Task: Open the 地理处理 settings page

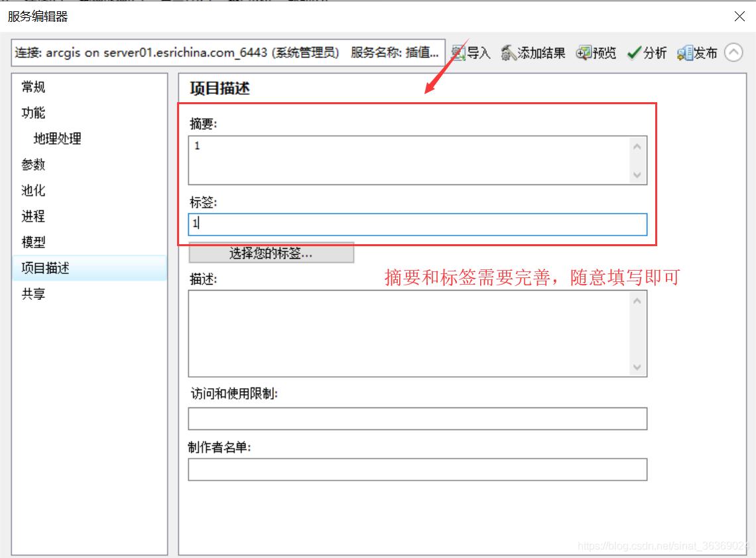Action: (56, 139)
